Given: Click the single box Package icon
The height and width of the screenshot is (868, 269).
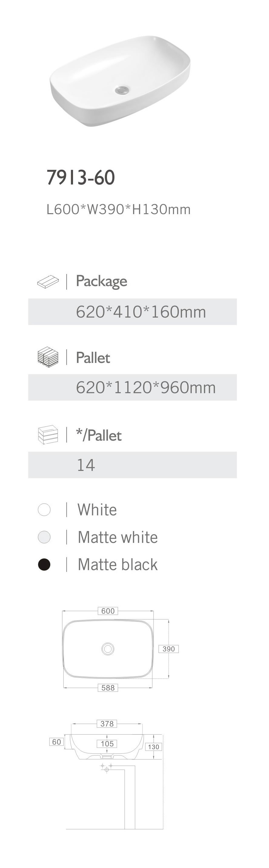Looking at the screenshot, I should click(48, 281).
